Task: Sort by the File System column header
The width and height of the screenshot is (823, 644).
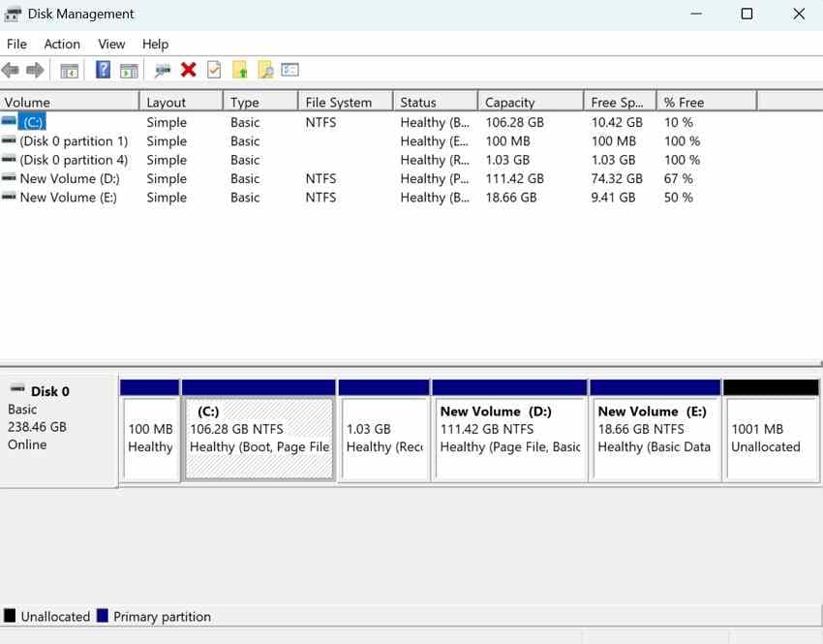Action: pos(346,102)
